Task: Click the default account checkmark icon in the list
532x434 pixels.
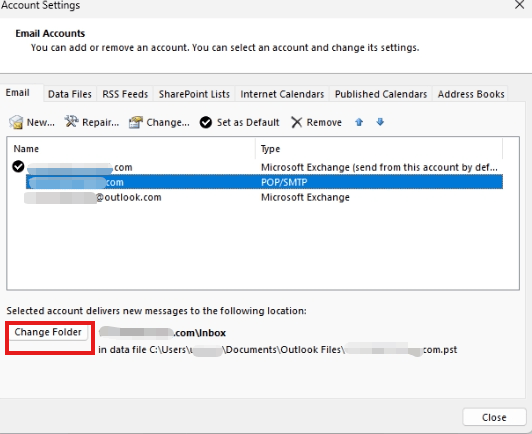Action: click(18, 166)
